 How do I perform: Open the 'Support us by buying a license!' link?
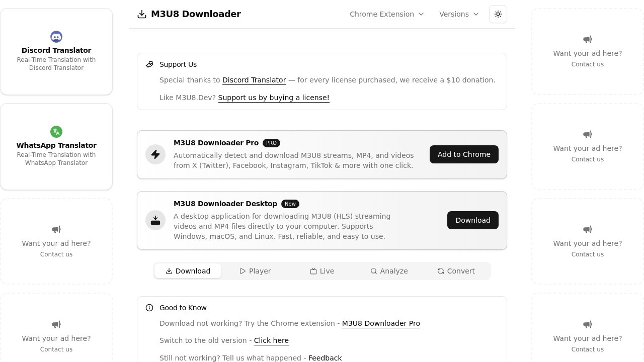coord(274,98)
